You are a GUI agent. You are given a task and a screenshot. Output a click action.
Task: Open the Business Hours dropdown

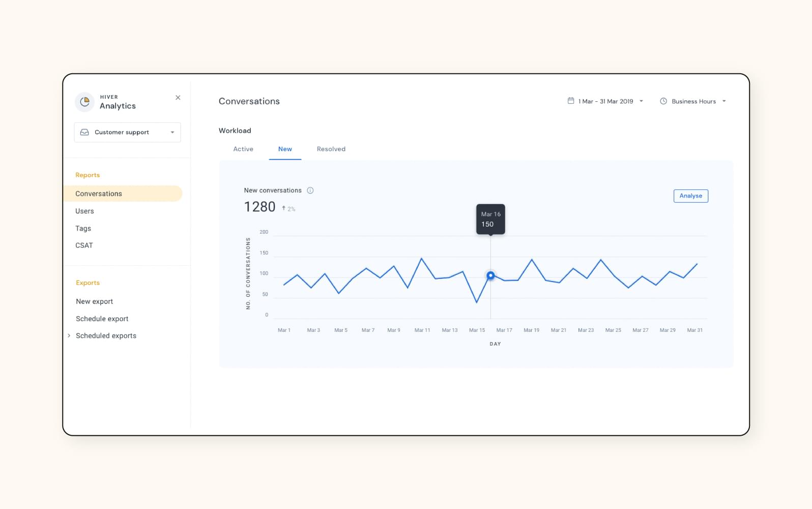(x=693, y=101)
